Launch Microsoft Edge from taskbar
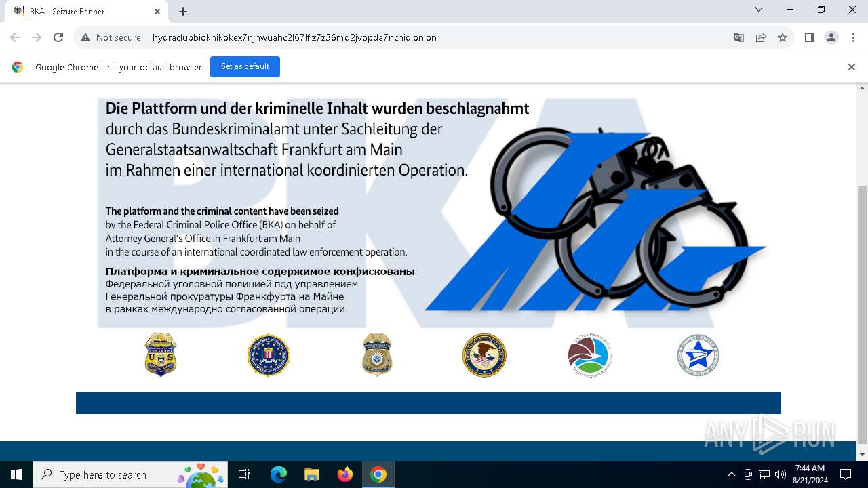 (279, 474)
